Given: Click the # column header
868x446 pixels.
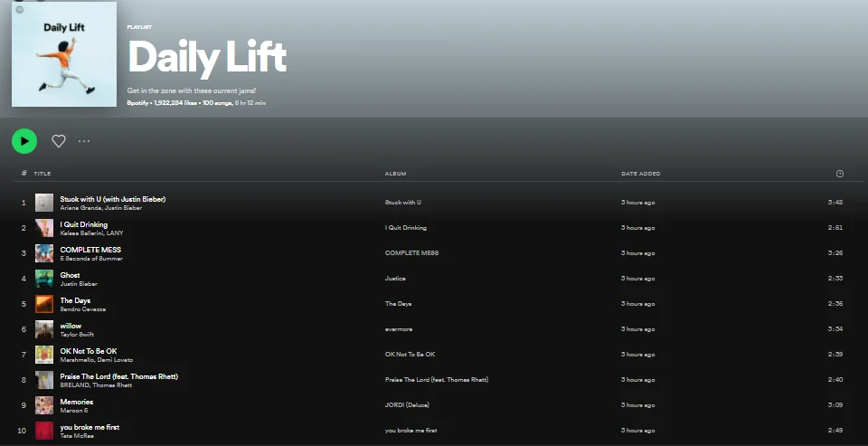Looking at the screenshot, I should [x=24, y=174].
